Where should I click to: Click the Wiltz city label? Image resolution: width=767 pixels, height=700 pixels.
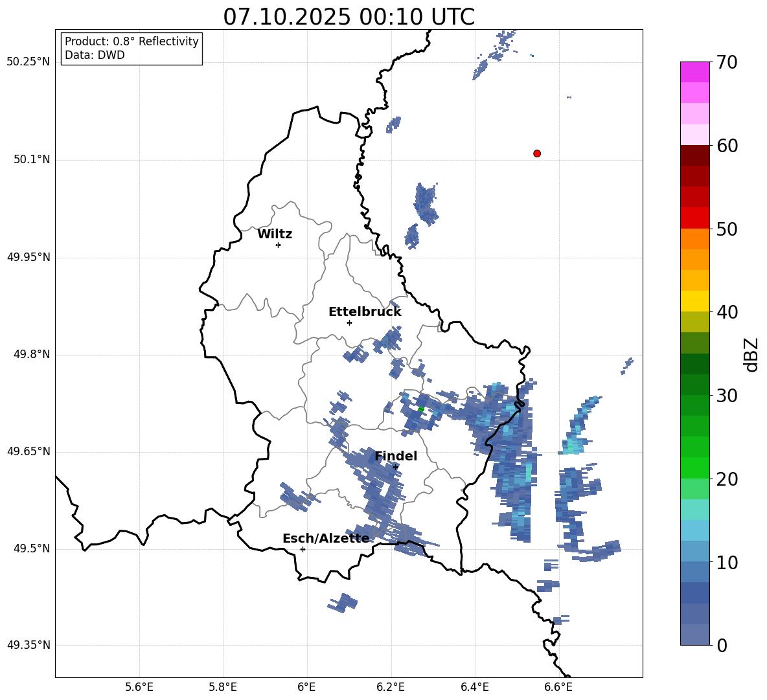click(x=275, y=234)
